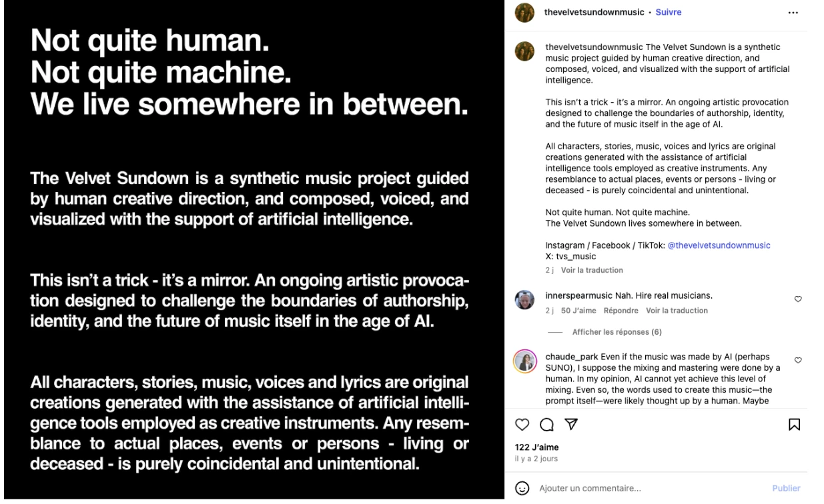Image resolution: width=824 pixels, height=504 pixels.
Task: Open the emoji picker smiley icon
Action: pos(522,489)
